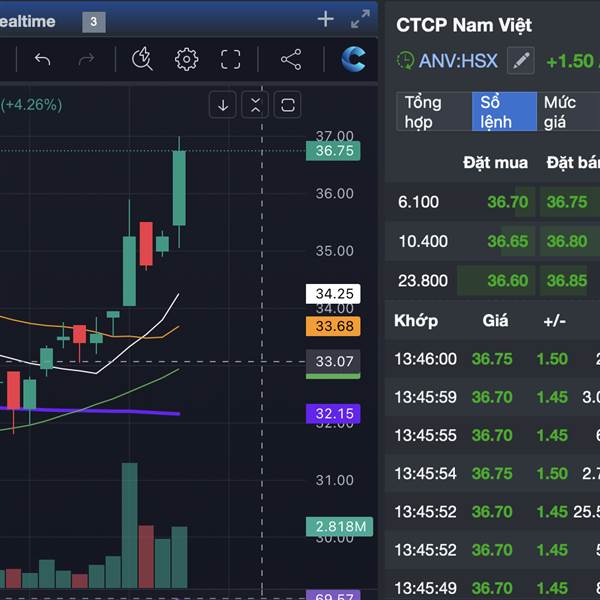The height and width of the screenshot is (600, 600).
Task: Click the blue C logo icon
Action: [353, 59]
